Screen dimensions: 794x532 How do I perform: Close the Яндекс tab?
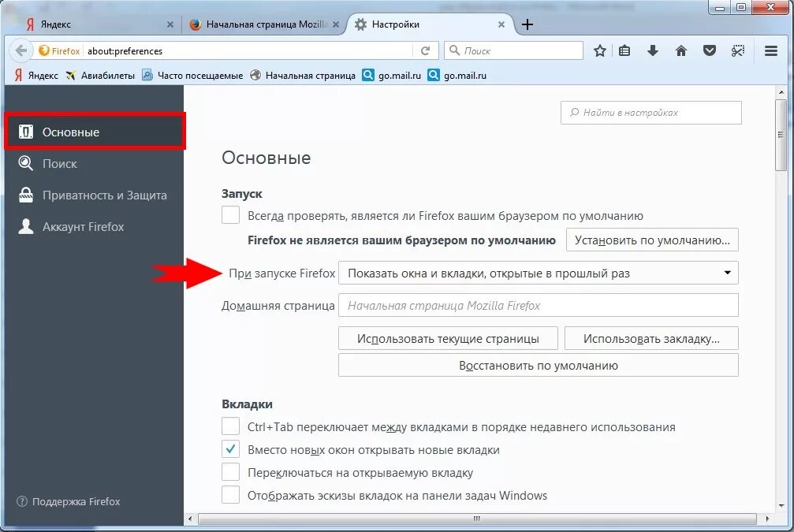170,24
